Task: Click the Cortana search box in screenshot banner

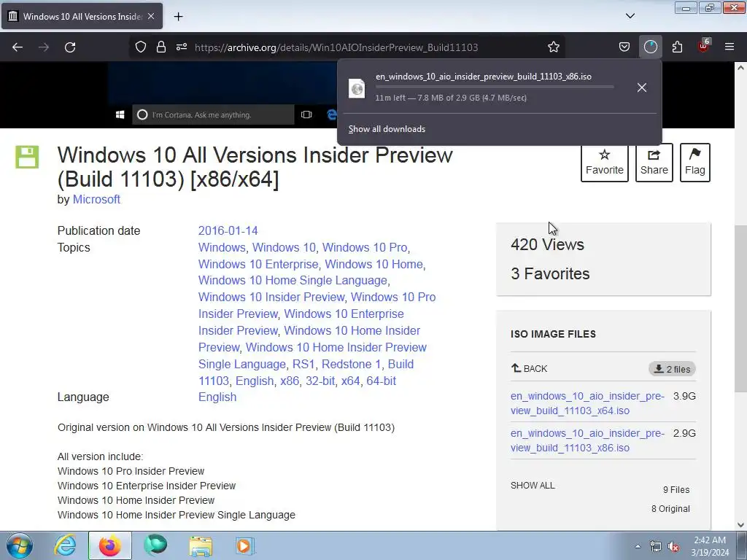Action: 213,114
